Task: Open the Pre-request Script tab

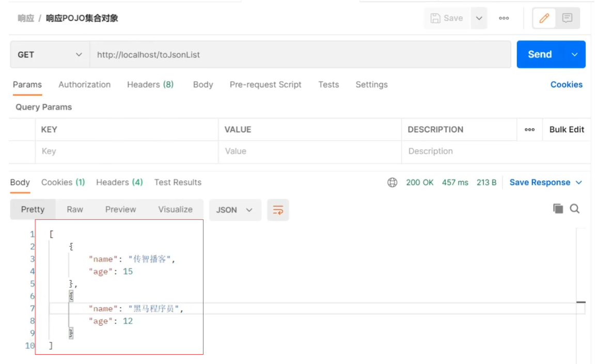Action: 265,85
